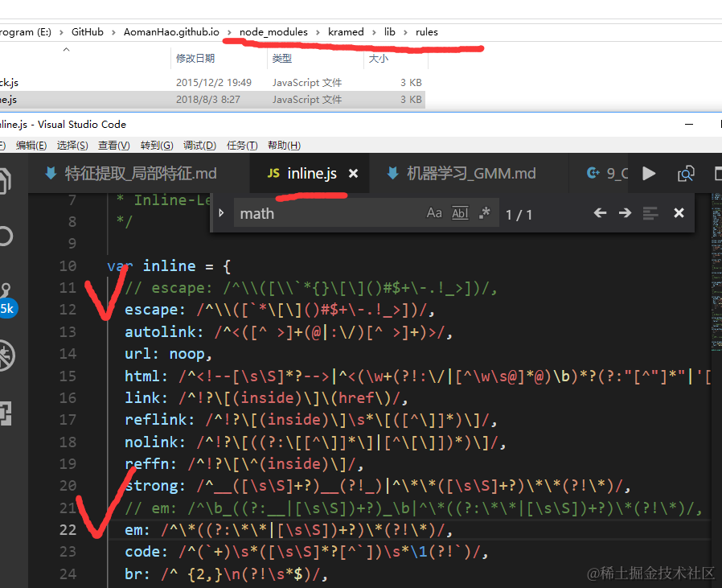722x588 pixels.
Task: Open Extensions view in activity bar
Action: (6, 413)
